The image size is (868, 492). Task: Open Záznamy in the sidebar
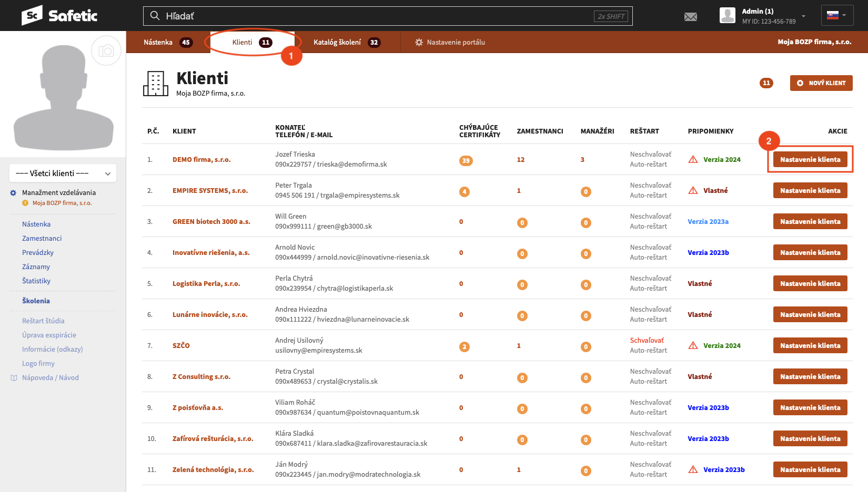pyautogui.click(x=36, y=266)
